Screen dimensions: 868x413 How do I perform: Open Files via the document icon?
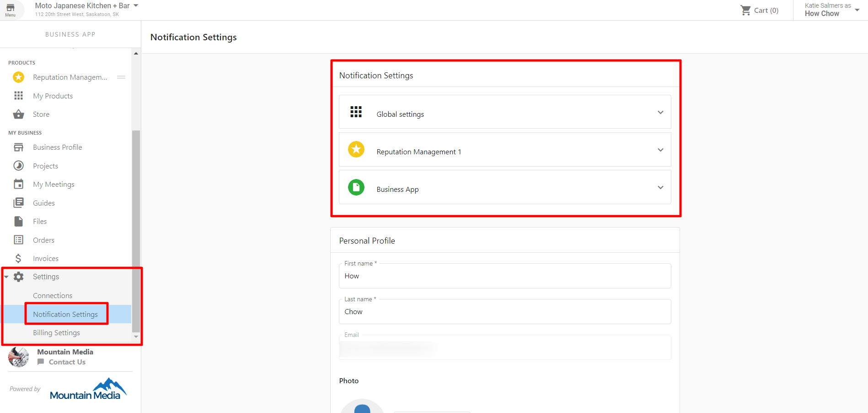pyautogui.click(x=18, y=221)
